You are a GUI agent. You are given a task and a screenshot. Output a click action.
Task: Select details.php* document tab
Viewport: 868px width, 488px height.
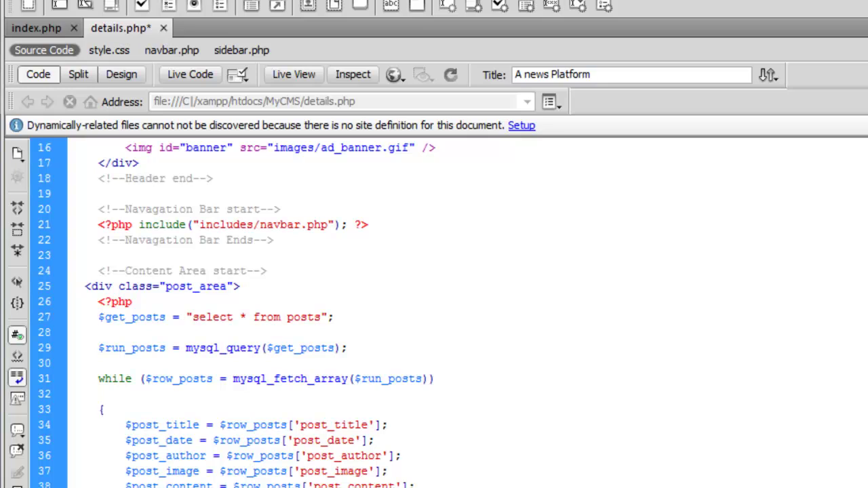[x=121, y=28]
